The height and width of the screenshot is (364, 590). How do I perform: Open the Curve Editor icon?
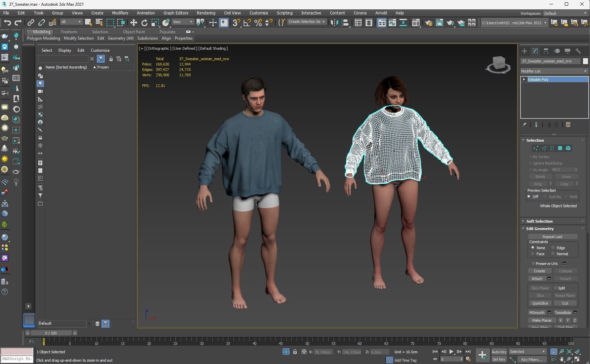pyautogui.click(x=392, y=22)
